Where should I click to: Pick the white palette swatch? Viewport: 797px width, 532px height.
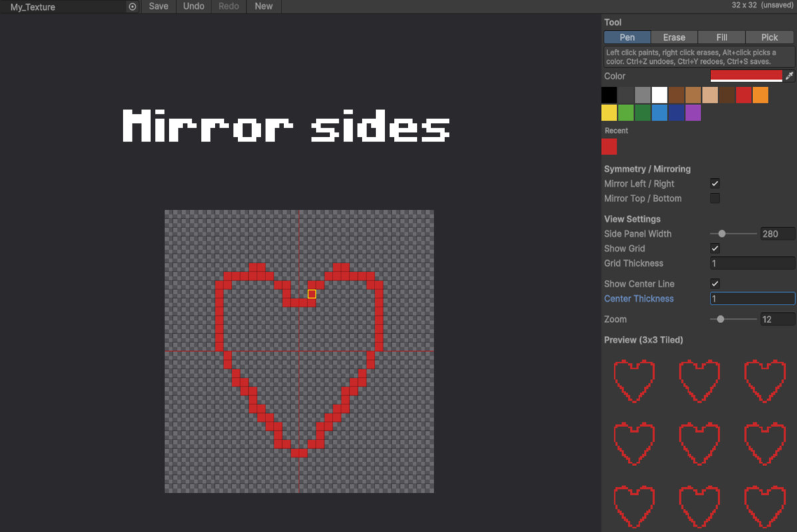(x=659, y=95)
